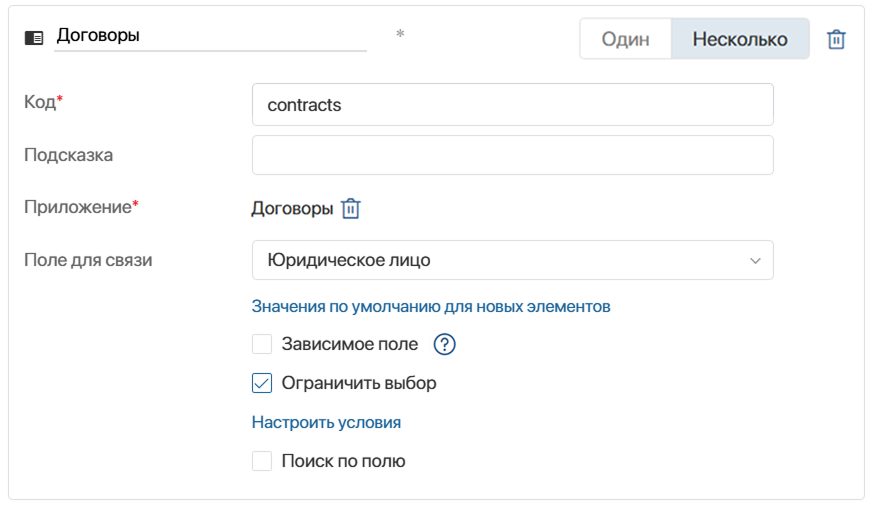Expand the Поле для связи dropdown

pos(512,260)
